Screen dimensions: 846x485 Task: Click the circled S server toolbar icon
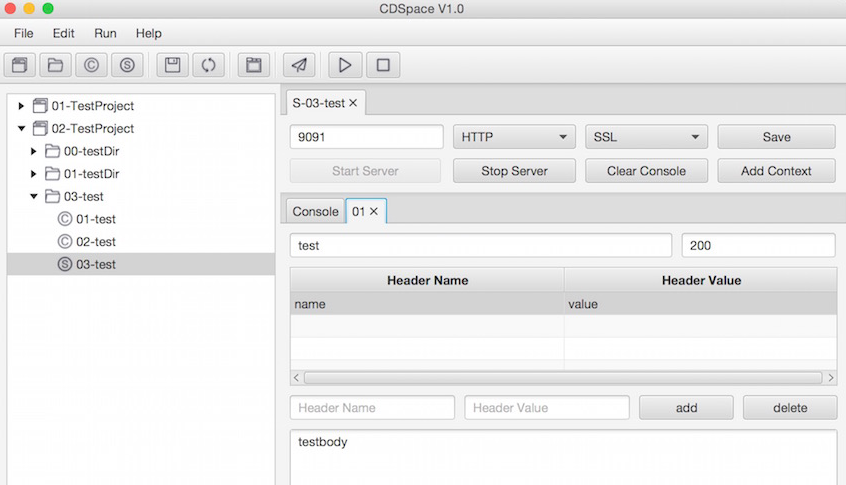tap(127, 65)
